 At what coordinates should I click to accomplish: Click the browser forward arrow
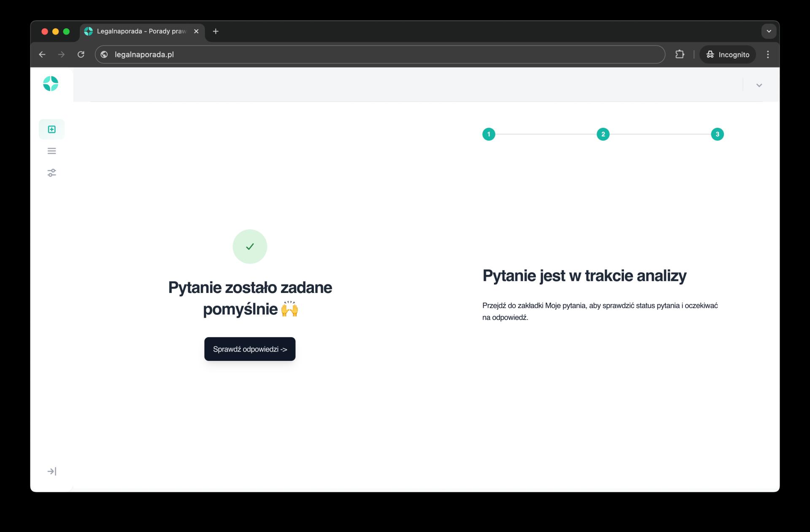tap(62, 54)
